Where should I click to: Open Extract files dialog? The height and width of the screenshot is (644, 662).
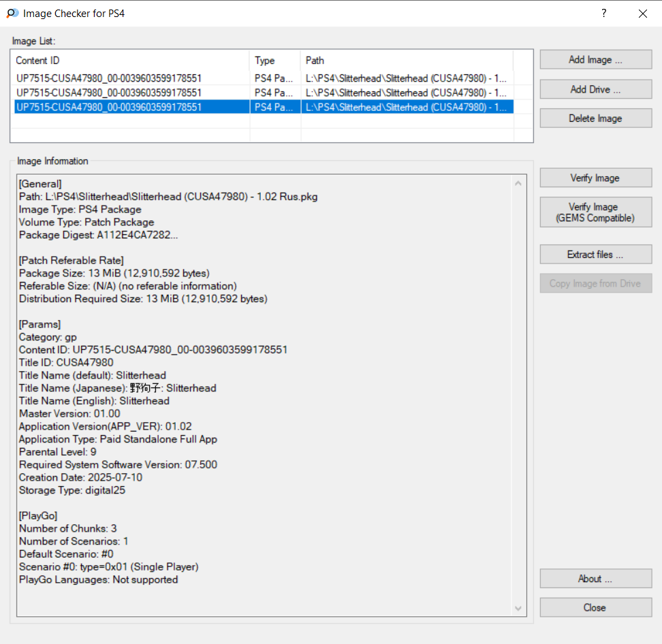pos(595,255)
